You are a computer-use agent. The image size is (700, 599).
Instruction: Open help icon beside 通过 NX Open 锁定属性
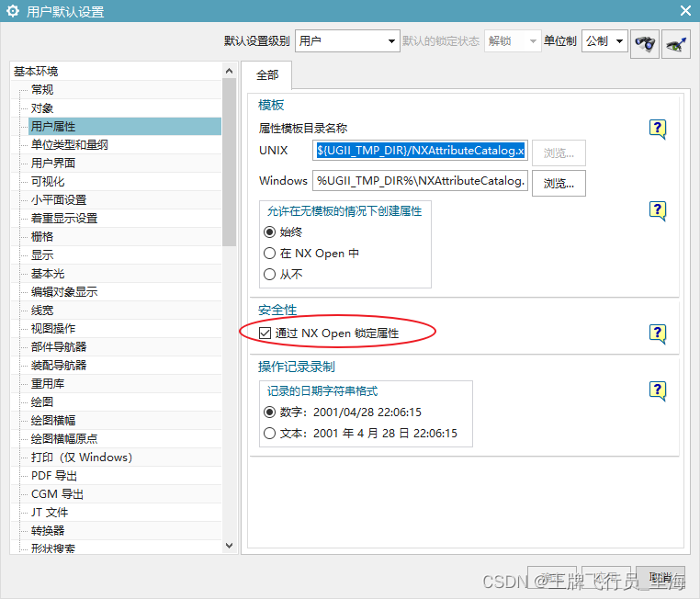(657, 333)
